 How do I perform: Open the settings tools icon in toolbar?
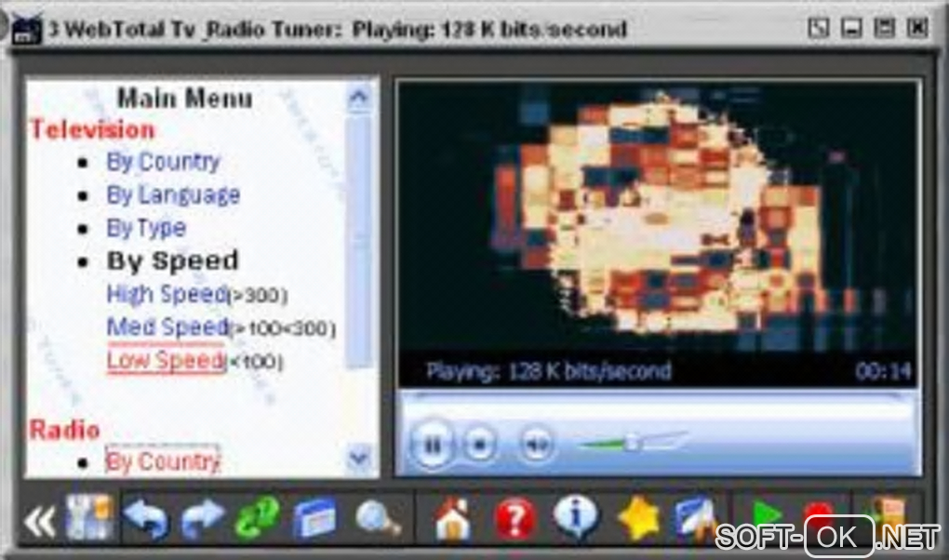point(89,517)
